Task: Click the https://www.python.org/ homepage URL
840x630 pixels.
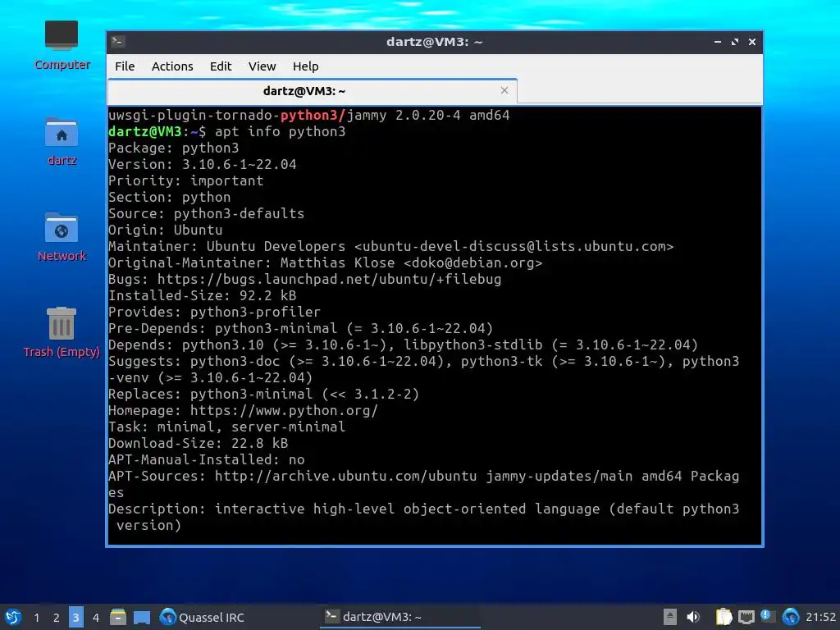Action: 284,411
